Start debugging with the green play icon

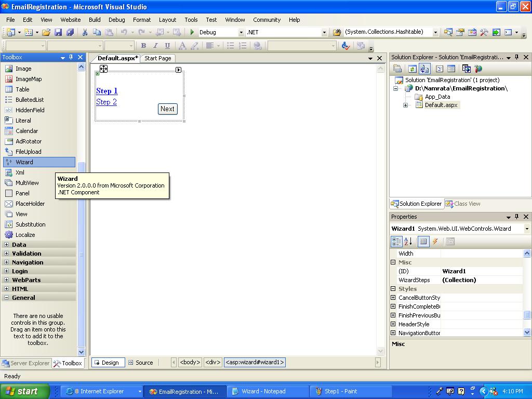[192, 32]
